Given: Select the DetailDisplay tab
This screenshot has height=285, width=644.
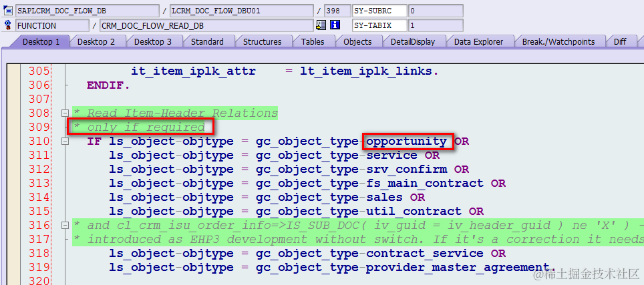Looking at the screenshot, I should click(x=413, y=41).
